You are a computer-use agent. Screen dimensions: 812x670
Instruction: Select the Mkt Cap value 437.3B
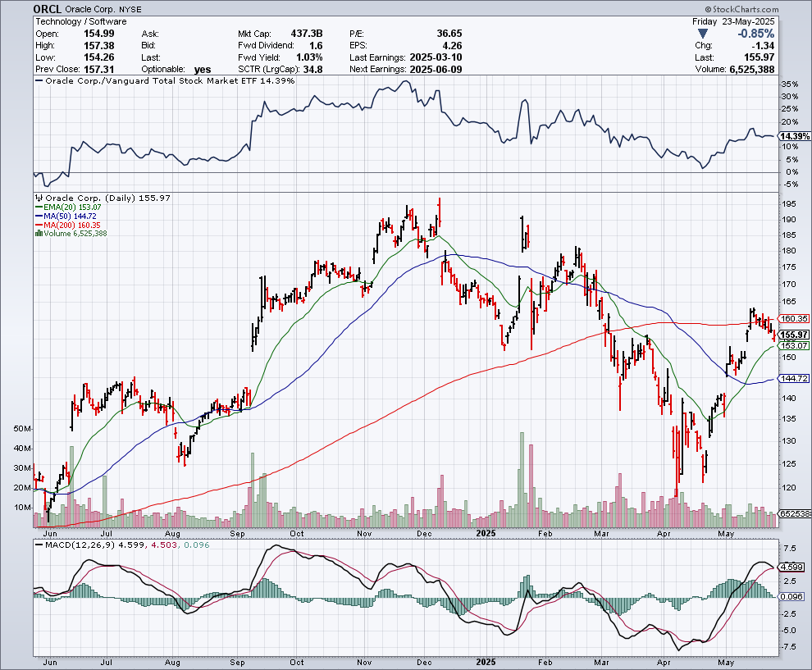coord(307,34)
